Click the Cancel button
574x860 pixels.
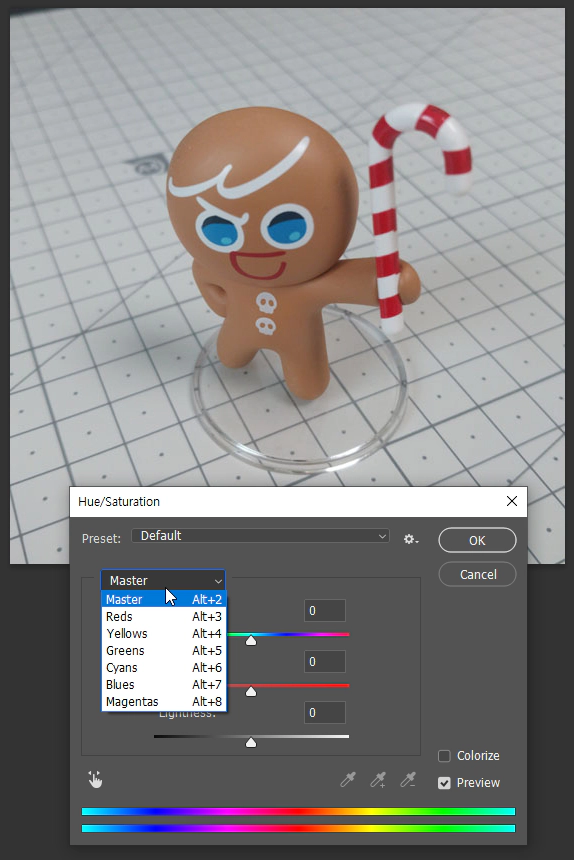tap(478, 574)
